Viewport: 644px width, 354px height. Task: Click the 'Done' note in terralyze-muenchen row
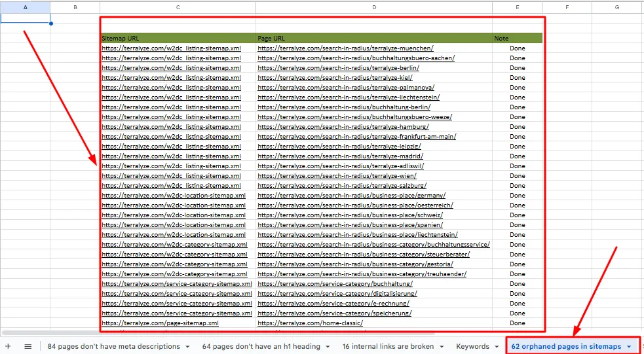(518, 48)
